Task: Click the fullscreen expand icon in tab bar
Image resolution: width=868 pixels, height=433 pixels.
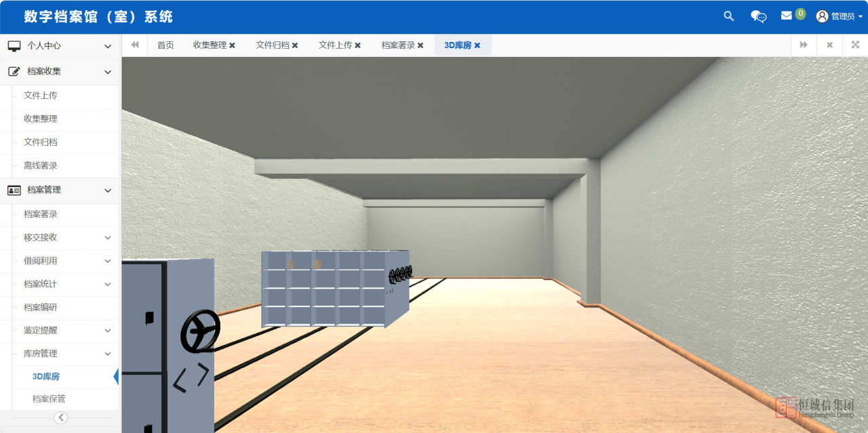Action: tap(855, 45)
